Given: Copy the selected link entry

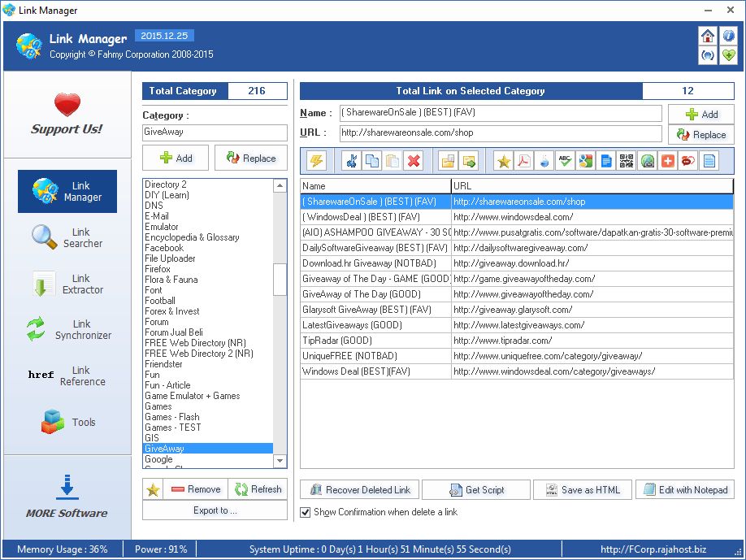Looking at the screenshot, I should click(x=373, y=160).
